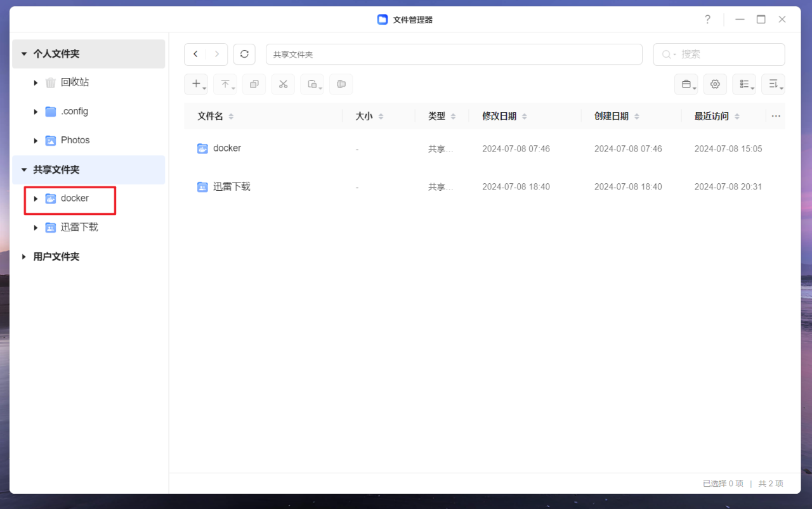Switch to the 个人文件夹 section

pyautogui.click(x=57, y=54)
